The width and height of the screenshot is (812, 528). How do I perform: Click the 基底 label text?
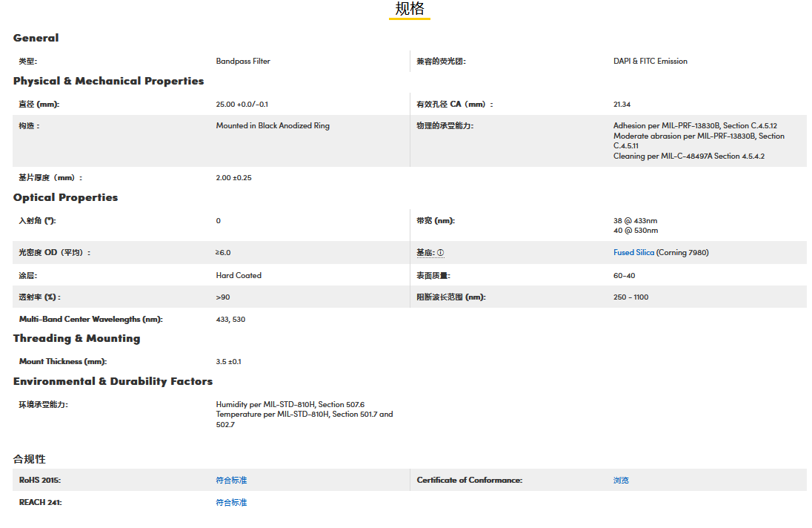coord(425,253)
